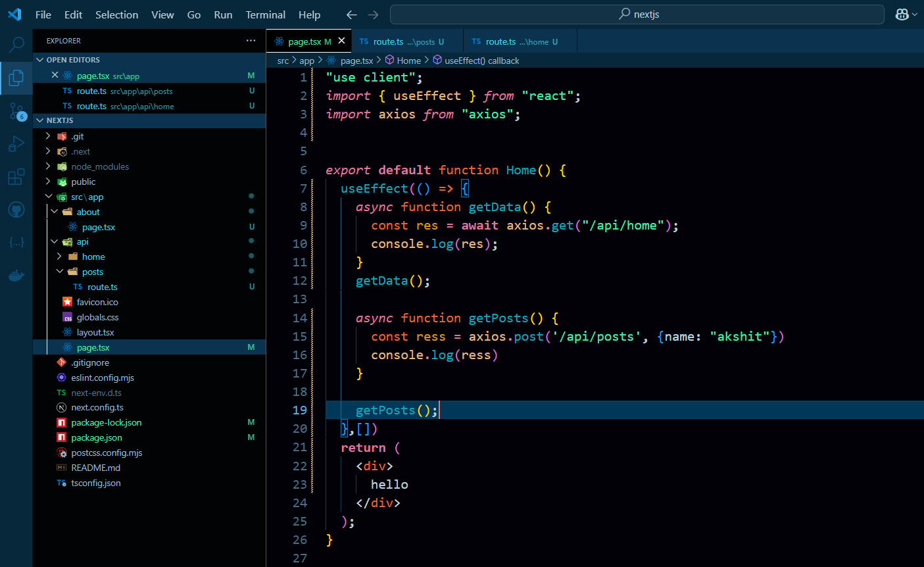Select the Docker icon in the activity bar

click(16, 275)
